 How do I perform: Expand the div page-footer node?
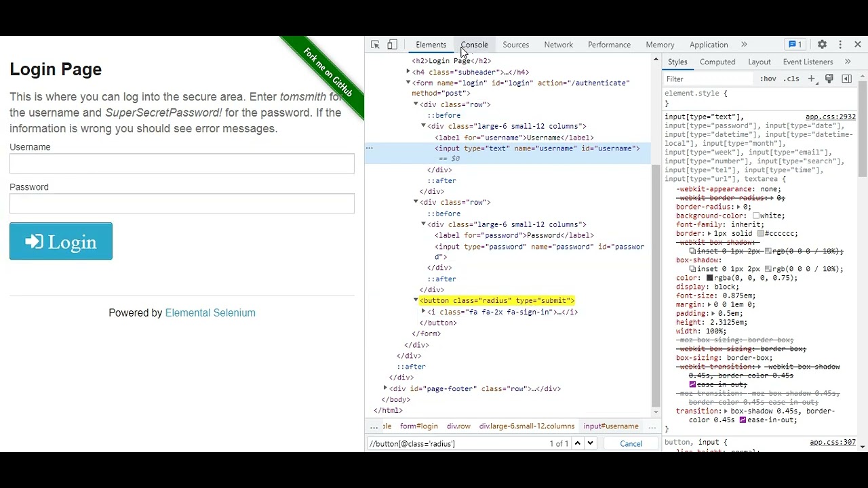click(x=385, y=388)
